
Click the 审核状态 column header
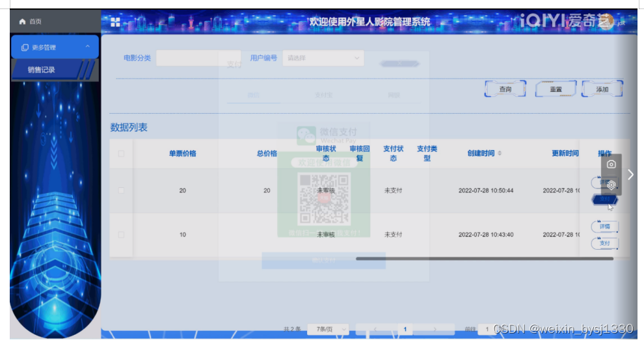[326, 153]
